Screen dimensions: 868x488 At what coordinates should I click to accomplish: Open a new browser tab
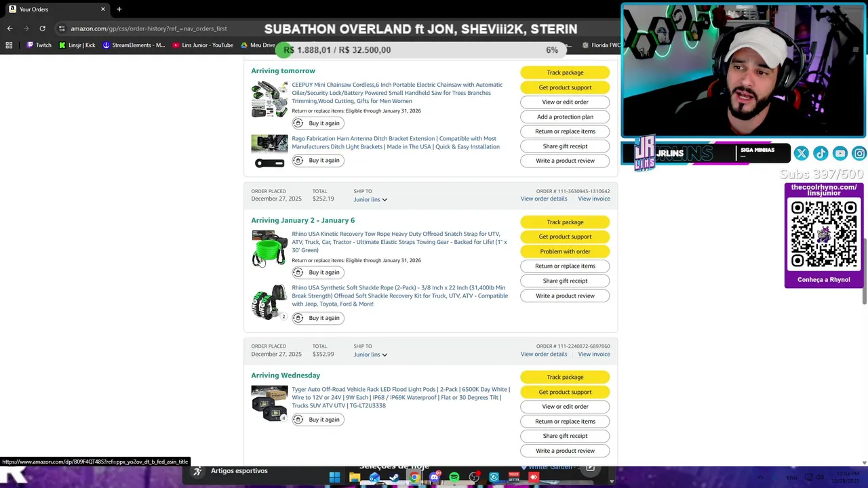[x=119, y=9]
